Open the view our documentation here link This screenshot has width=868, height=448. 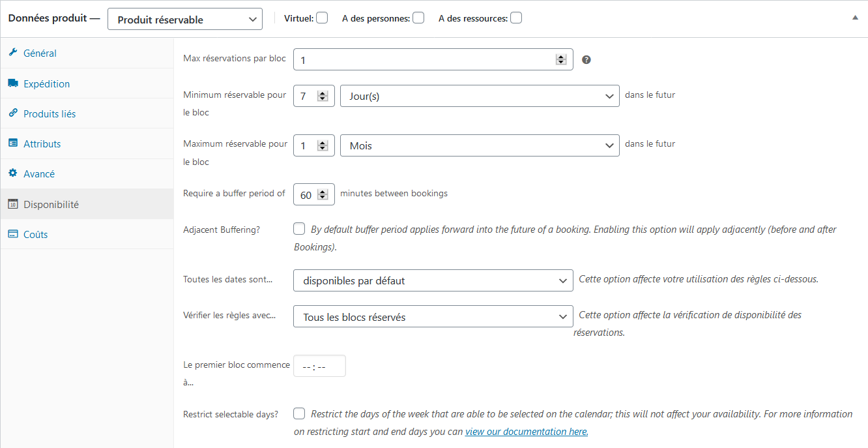point(527,432)
